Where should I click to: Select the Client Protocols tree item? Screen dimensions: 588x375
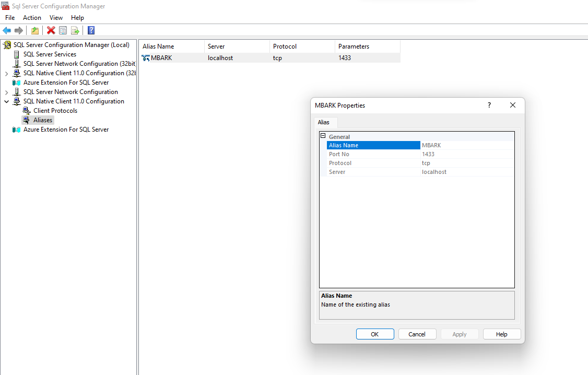(55, 111)
